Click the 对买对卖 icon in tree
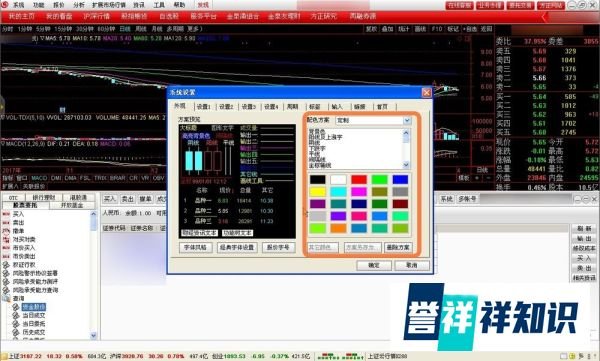600x361 pixels. point(6,239)
